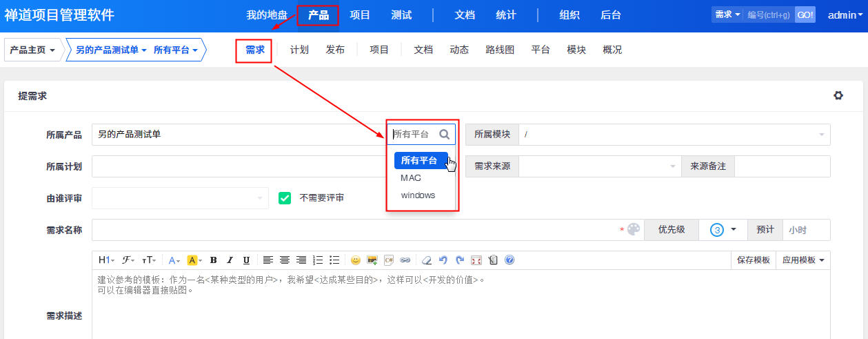Screen dimensions: 868x339
Task: Clear formatting with eraser icon
Action: tap(426, 260)
